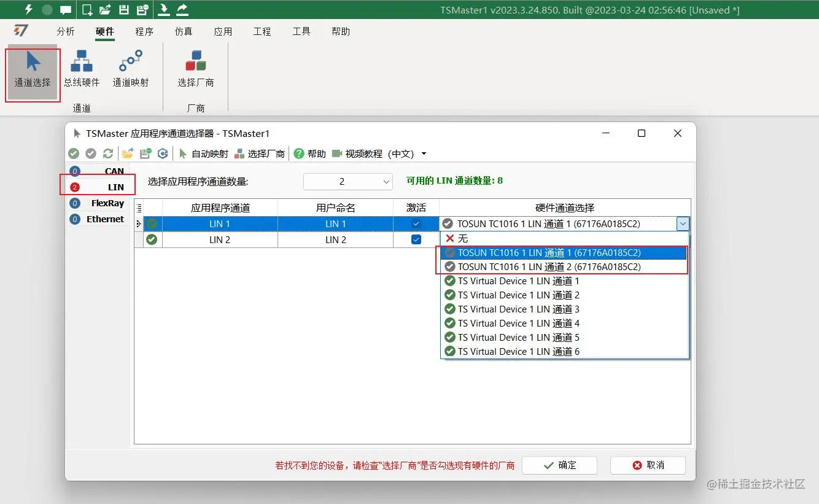Click 选择厂商 in the dialog toolbar
The height and width of the screenshot is (504, 819).
tap(260, 153)
